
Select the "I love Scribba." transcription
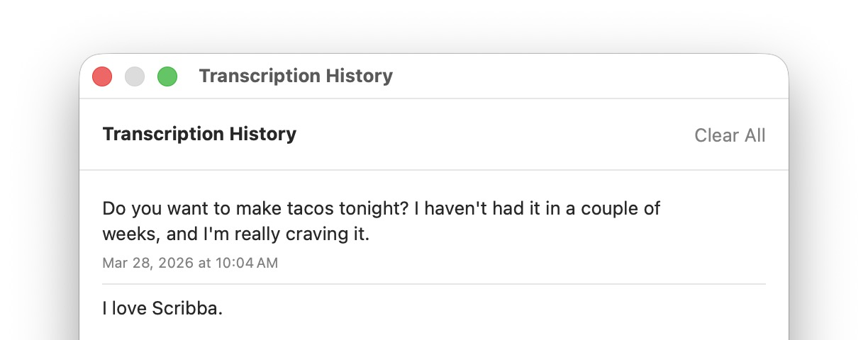pos(162,309)
